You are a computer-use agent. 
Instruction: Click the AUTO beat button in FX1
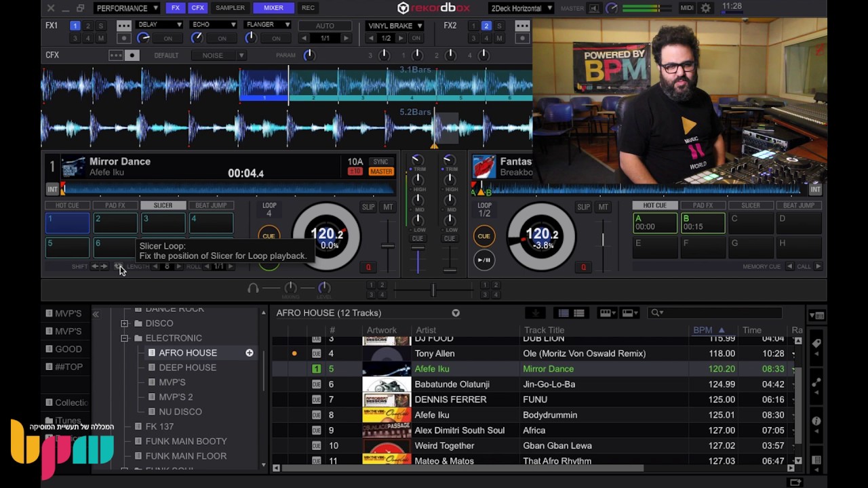[x=325, y=26]
